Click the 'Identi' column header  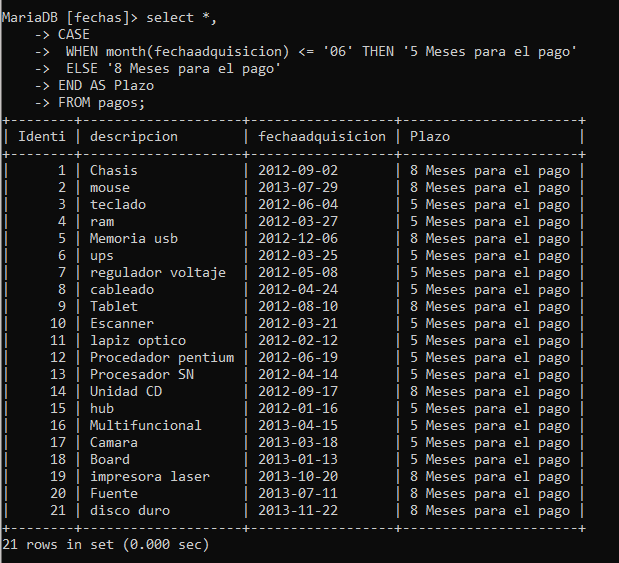[42, 136]
